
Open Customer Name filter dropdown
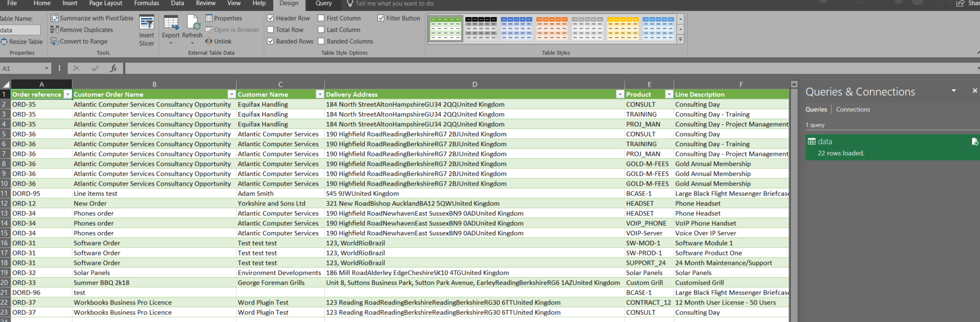320,94
